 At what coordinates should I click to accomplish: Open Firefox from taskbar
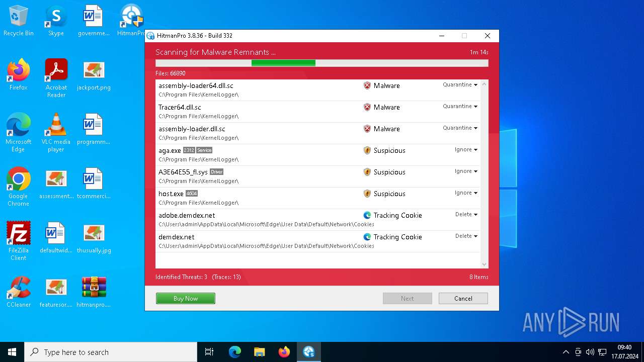284,352
